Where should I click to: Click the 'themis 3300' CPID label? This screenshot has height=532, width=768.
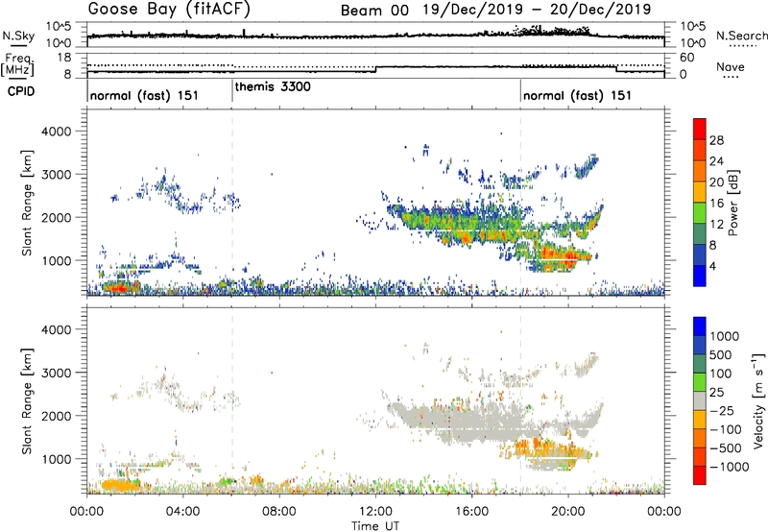tap(273, 87)
